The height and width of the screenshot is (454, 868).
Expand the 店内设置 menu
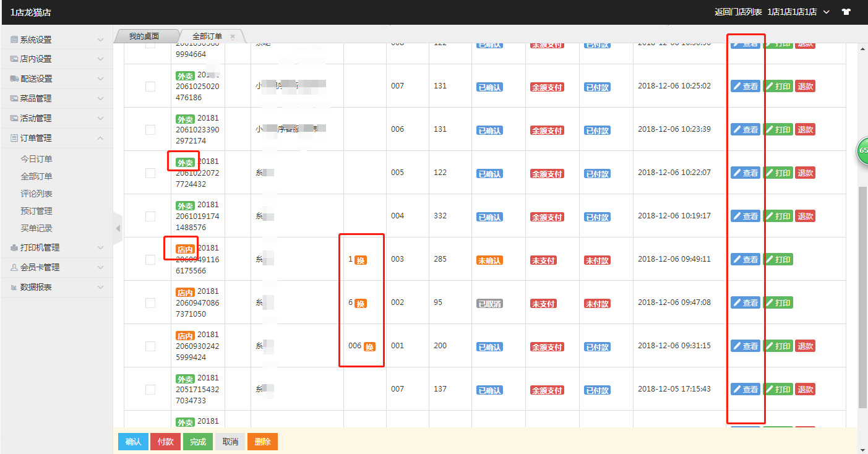(x=57, y=59)
